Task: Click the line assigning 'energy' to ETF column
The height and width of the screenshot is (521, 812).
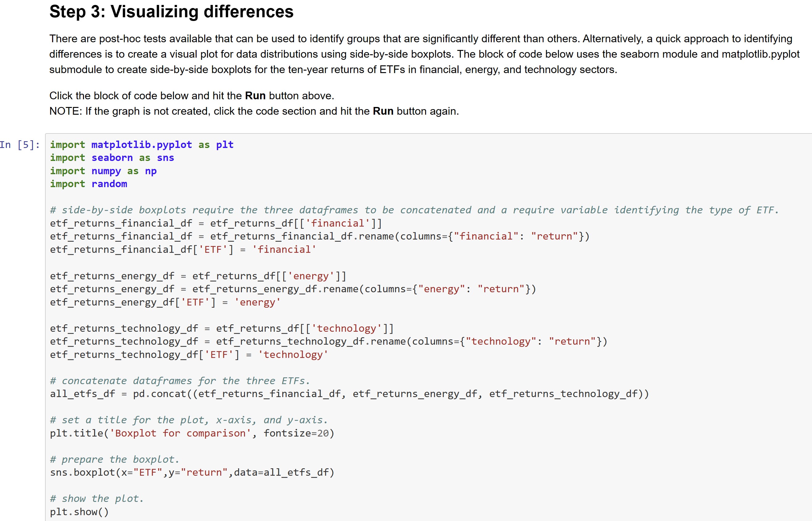Action: [x=165, y=302]
